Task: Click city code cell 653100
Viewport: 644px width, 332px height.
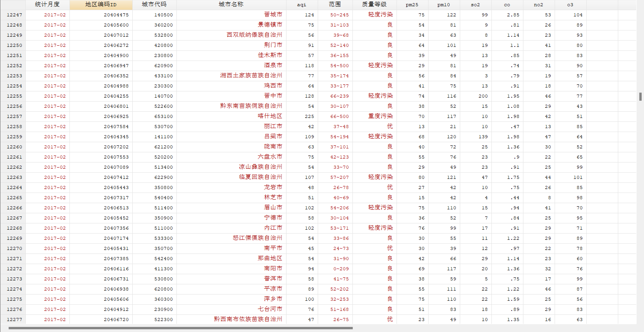Action: (x=155, y=116)
